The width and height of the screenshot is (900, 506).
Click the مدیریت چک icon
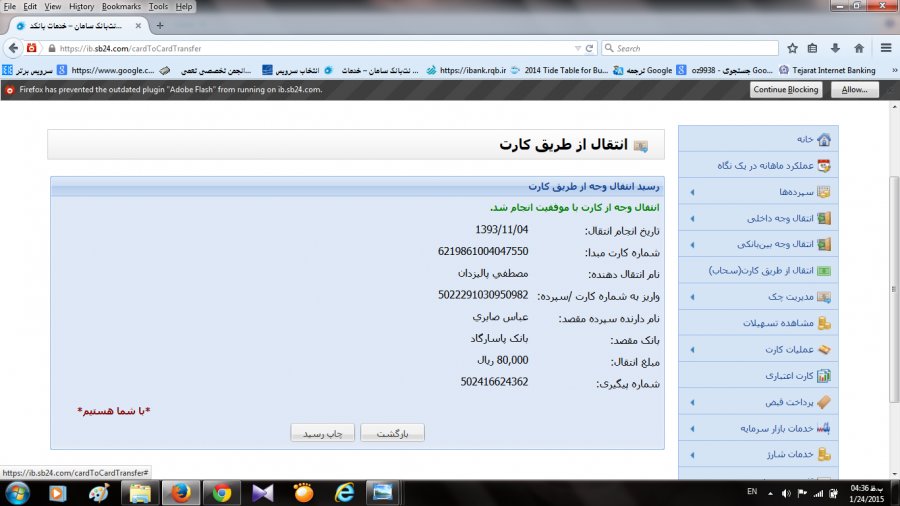(824, 297)
